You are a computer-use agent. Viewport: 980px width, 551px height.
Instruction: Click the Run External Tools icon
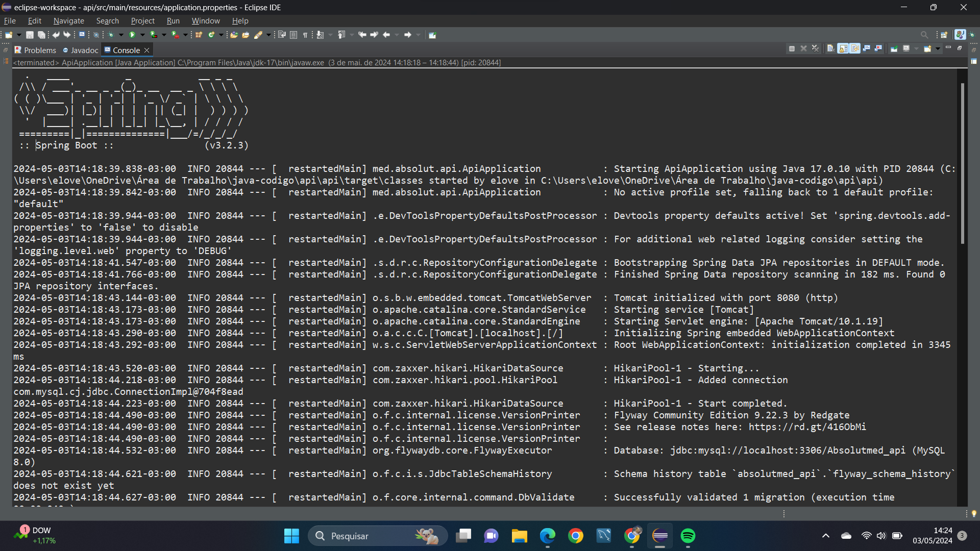coord(175,35)
